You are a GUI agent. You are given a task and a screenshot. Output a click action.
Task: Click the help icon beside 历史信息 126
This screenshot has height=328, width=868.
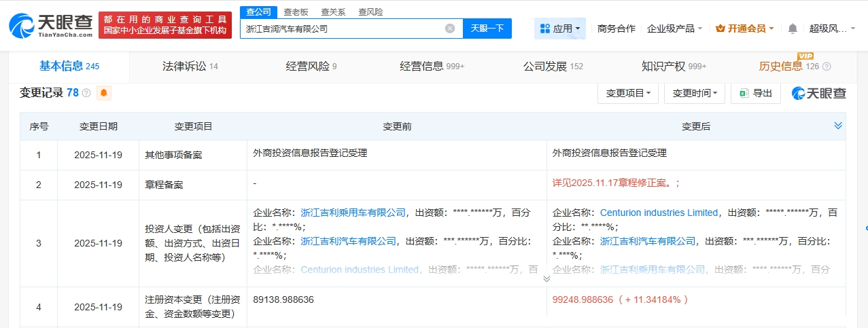click(827, 67)
